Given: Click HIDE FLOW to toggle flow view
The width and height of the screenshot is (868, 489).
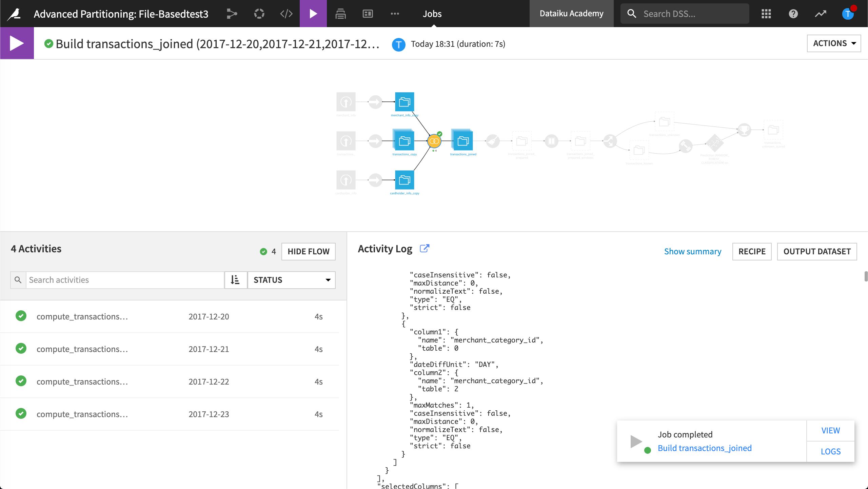Looking at the screenshot, I should click(308, 251).
